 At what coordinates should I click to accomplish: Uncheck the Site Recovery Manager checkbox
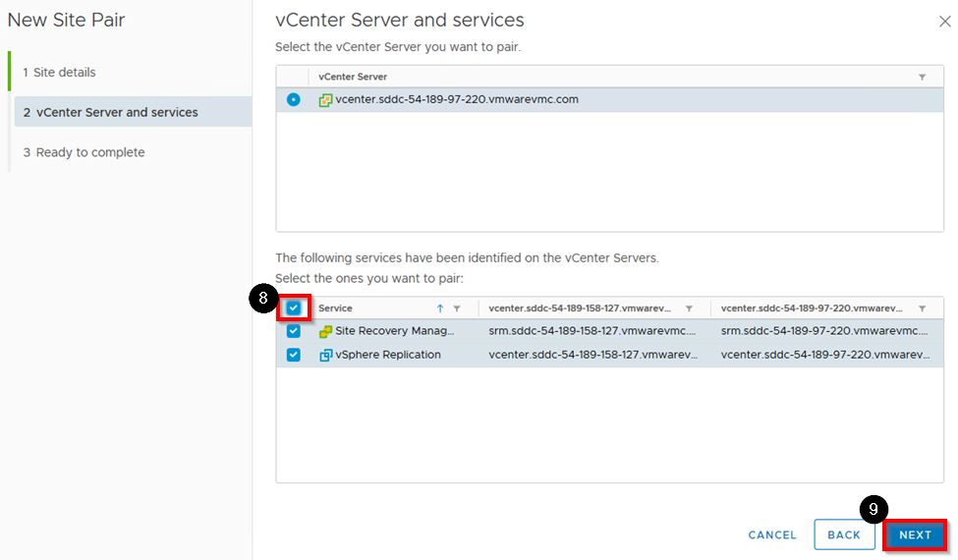(x=294, y=331)
